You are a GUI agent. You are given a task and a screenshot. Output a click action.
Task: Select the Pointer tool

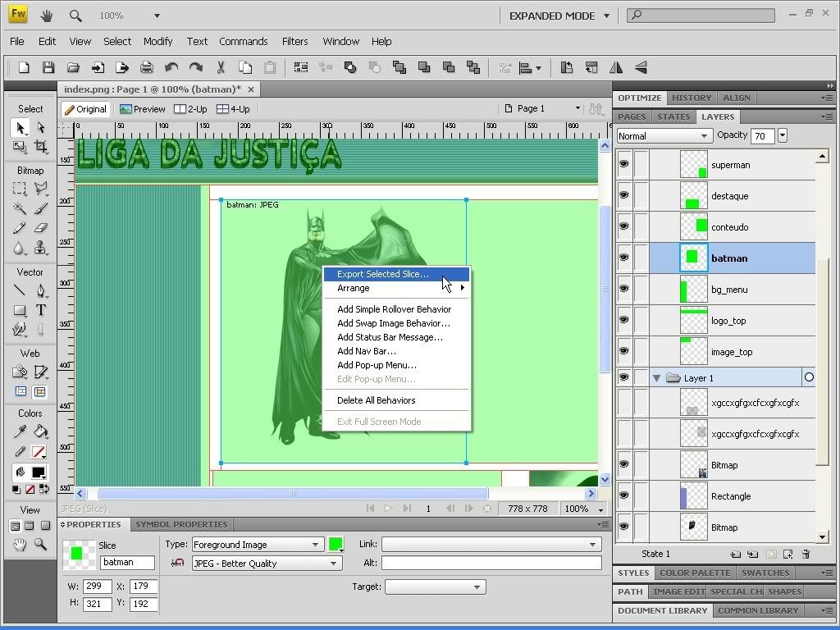(x=20, y=127)
